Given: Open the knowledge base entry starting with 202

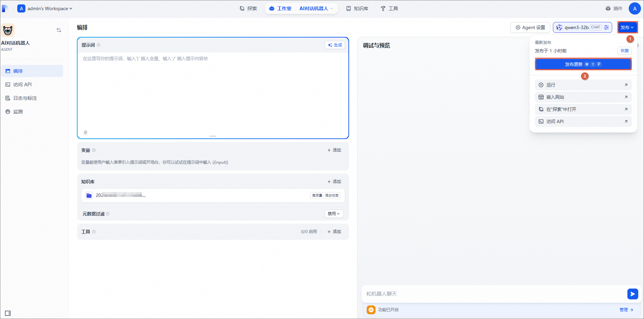Looking at the screenshot, I should point(213,196).
